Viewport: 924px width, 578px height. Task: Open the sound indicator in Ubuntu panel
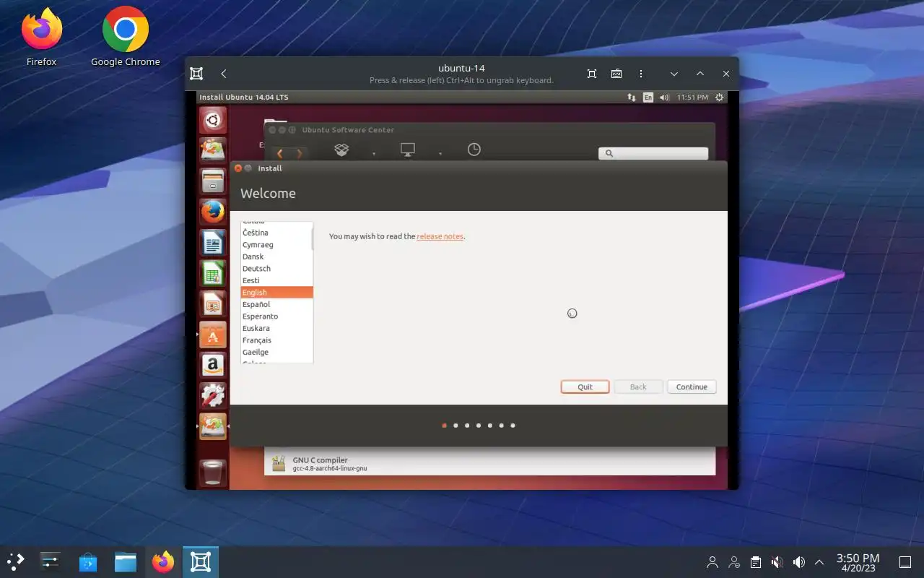(x=664, y=97)
